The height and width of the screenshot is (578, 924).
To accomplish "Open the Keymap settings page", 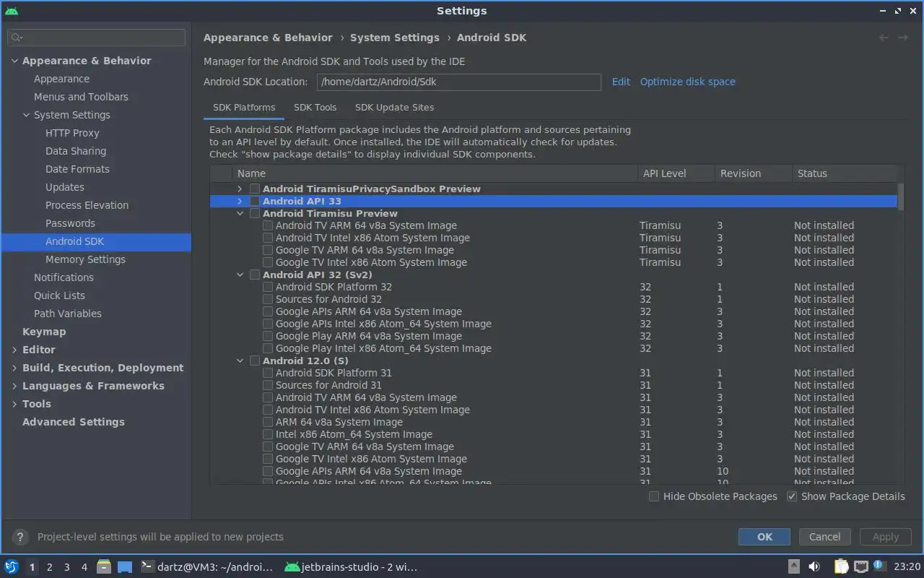I will [44, 332].
